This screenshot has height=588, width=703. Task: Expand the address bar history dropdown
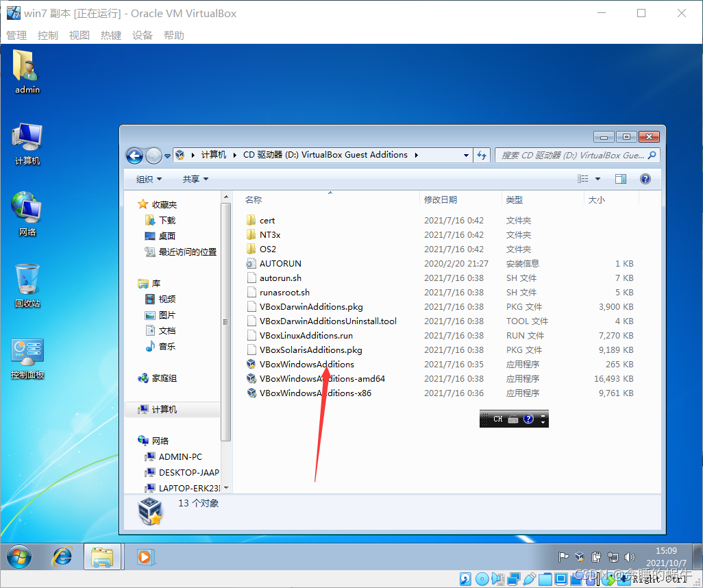[x=467, y=155]
